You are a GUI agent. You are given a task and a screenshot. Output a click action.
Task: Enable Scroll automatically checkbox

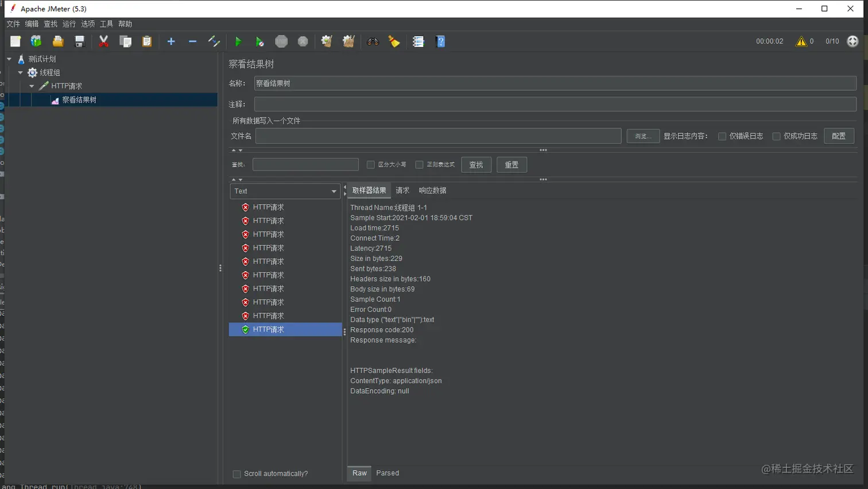coord(237,474)
